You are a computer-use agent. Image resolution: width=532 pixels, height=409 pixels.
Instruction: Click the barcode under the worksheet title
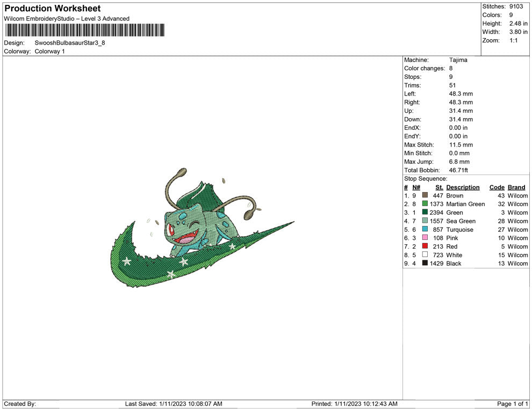(85, 30)
